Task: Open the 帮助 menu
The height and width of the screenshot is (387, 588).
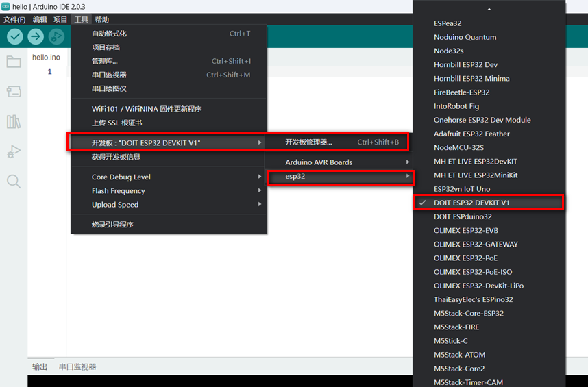Action: [x=101, y=19]
